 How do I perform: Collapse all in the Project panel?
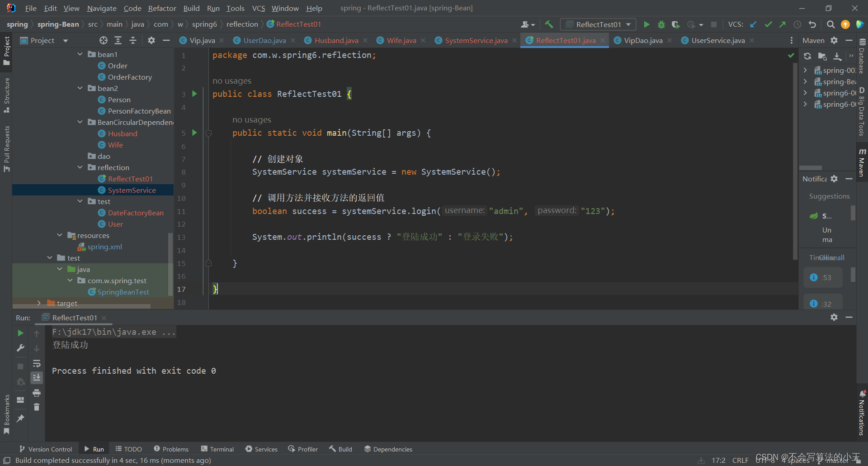tap(133, 40)
